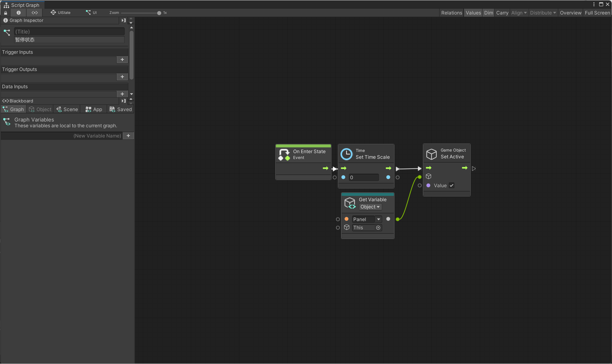Viewport: 612px width, 364px height.
Task: Open the Align dropdown menu
Action: click(x=519, y=13)
